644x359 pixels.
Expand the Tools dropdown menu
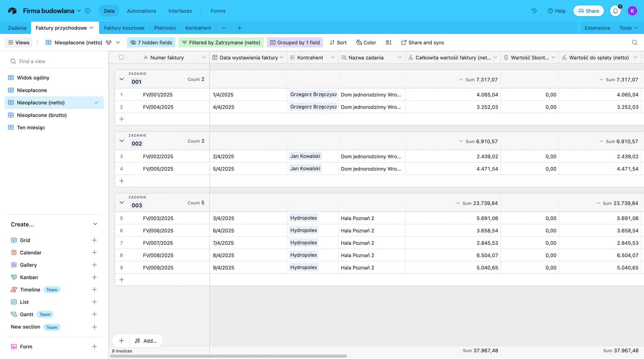coord(628,28)
